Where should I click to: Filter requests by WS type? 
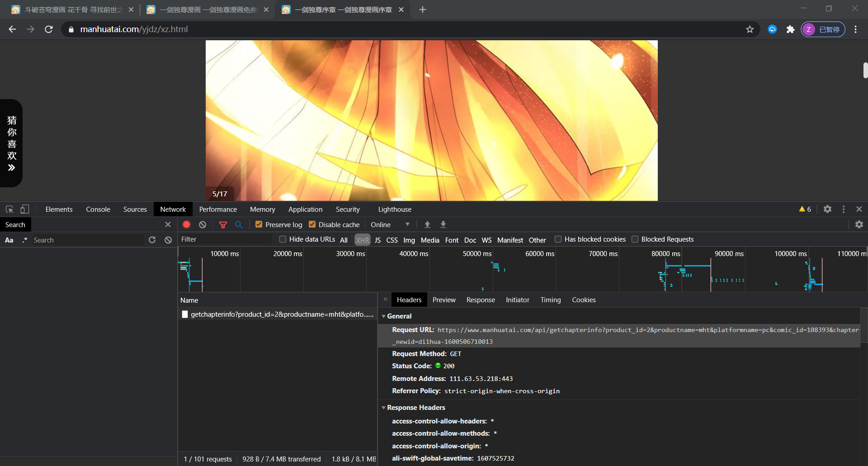pyautogui.click(x=486, y=240)
